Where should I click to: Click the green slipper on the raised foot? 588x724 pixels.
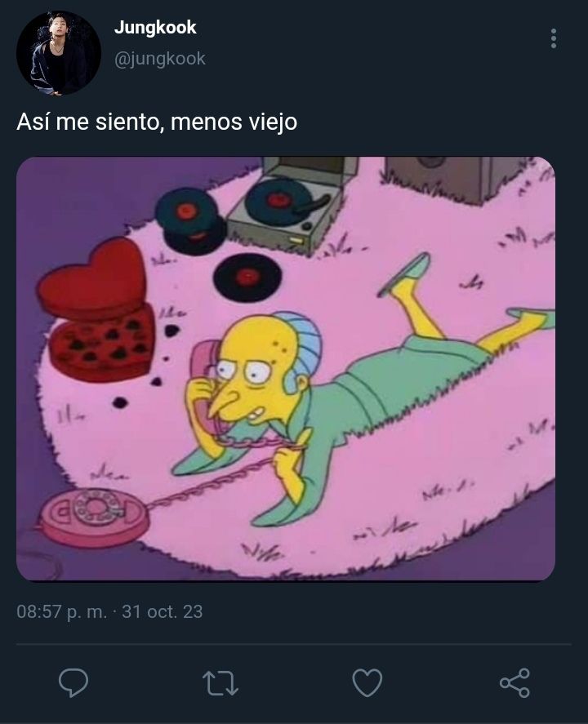click(405, 273)
